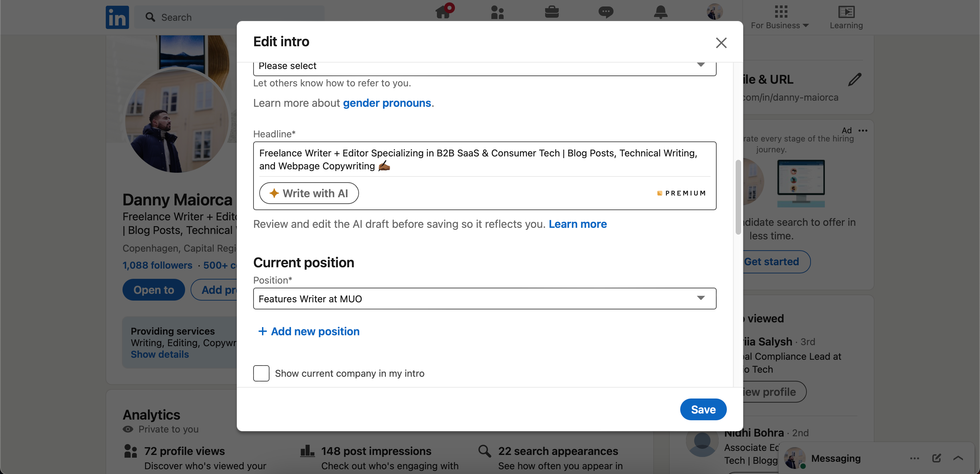The width and height of the screenshot is (980, 474).
Task: Click the LinkedIn logo icon
Action: [117, 17]
